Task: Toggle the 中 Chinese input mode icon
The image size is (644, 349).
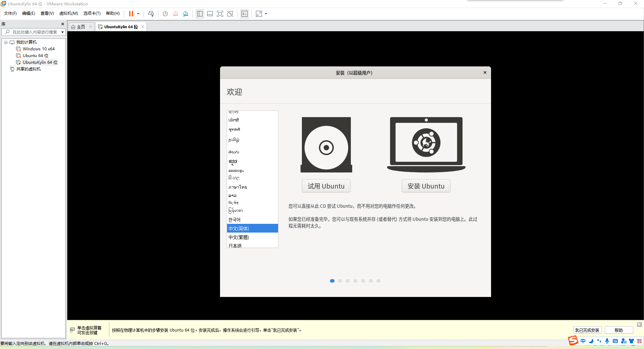Action: click(x=583, y=341)
